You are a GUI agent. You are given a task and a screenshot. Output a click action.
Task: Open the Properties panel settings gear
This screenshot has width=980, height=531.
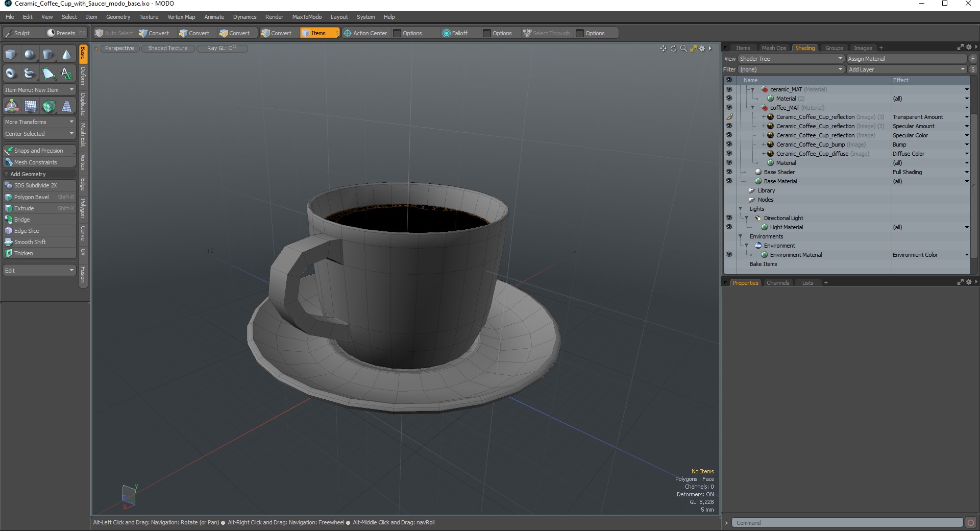point(969,282)
